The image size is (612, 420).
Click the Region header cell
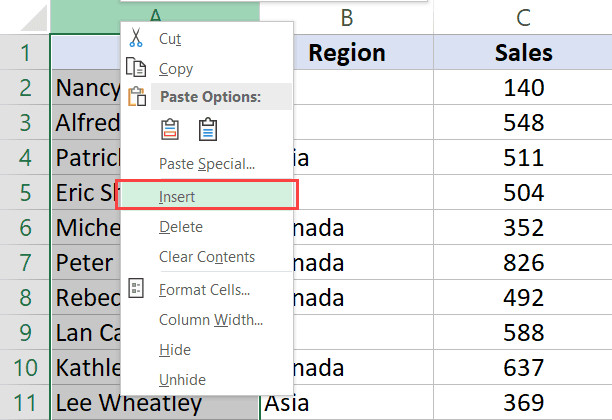point(346,54)
